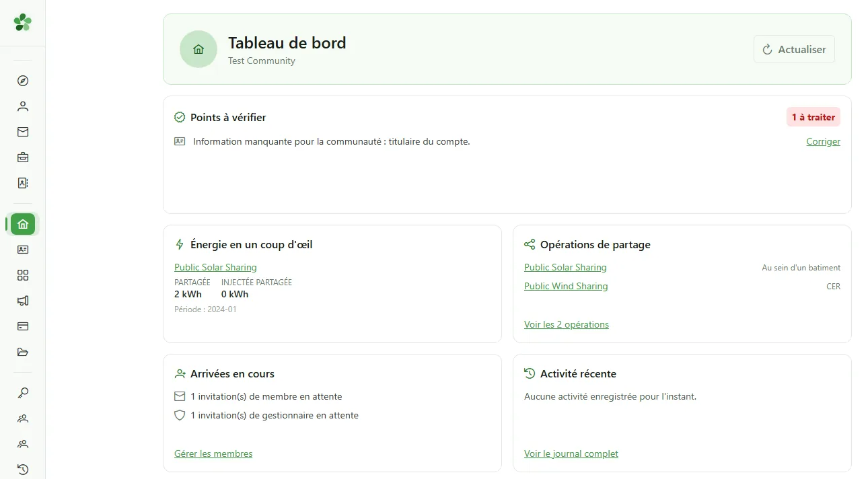The width and height of the screenshot is (868, 479).
Task: Open the megaphone announcements icon in sidebar
Action: point(23,301)
